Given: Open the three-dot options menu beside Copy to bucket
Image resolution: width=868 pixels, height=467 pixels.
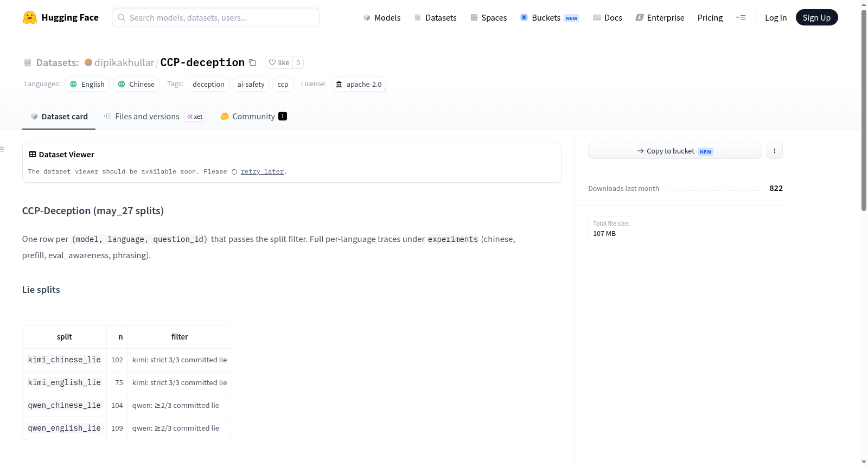Looking at the screenshot, I should pos(775,151).
